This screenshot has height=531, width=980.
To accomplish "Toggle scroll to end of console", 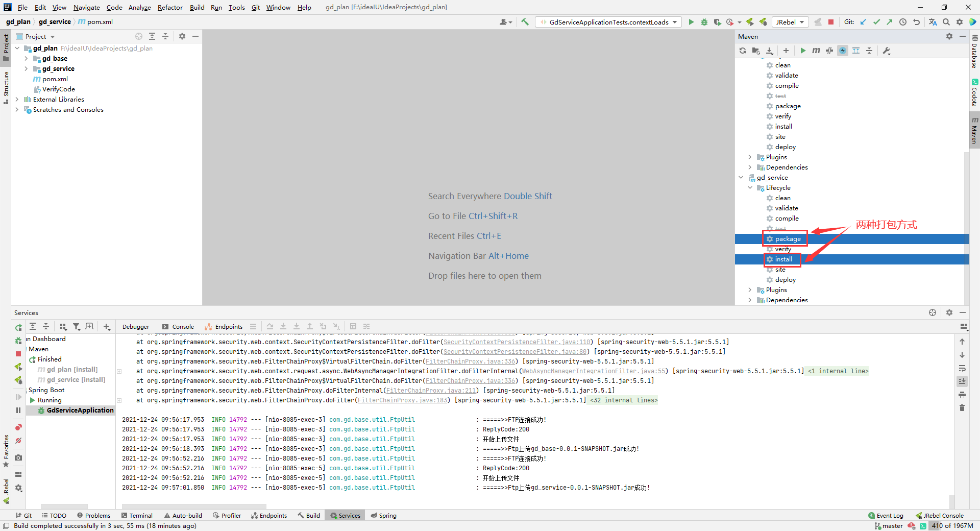I will (962, 381).
